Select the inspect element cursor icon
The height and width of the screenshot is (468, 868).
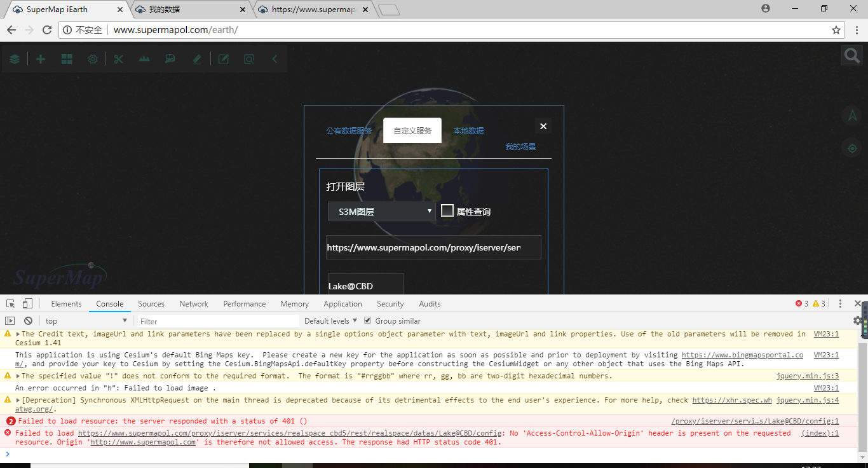11,304
